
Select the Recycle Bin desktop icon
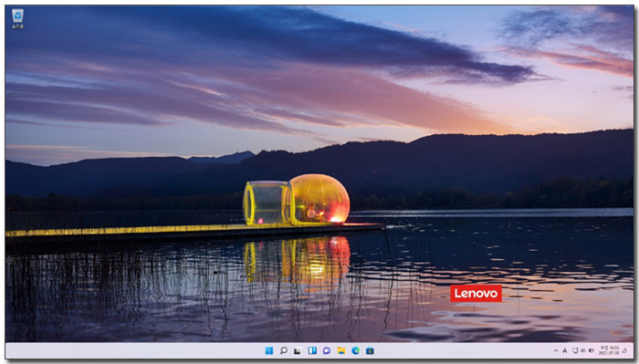[17, 19]
